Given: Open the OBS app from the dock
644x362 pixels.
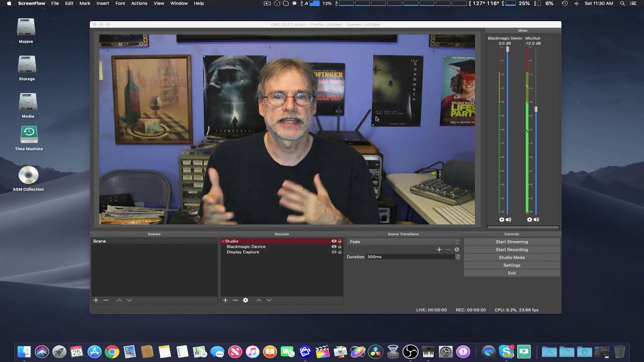Looking at the screenshot, I should click(411, 351).
